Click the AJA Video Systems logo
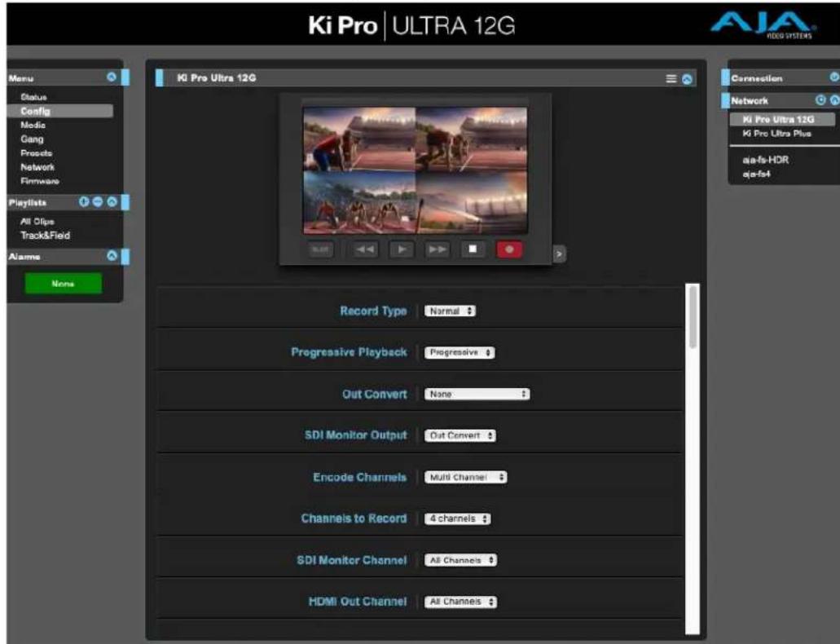 (x=764, y=25)
